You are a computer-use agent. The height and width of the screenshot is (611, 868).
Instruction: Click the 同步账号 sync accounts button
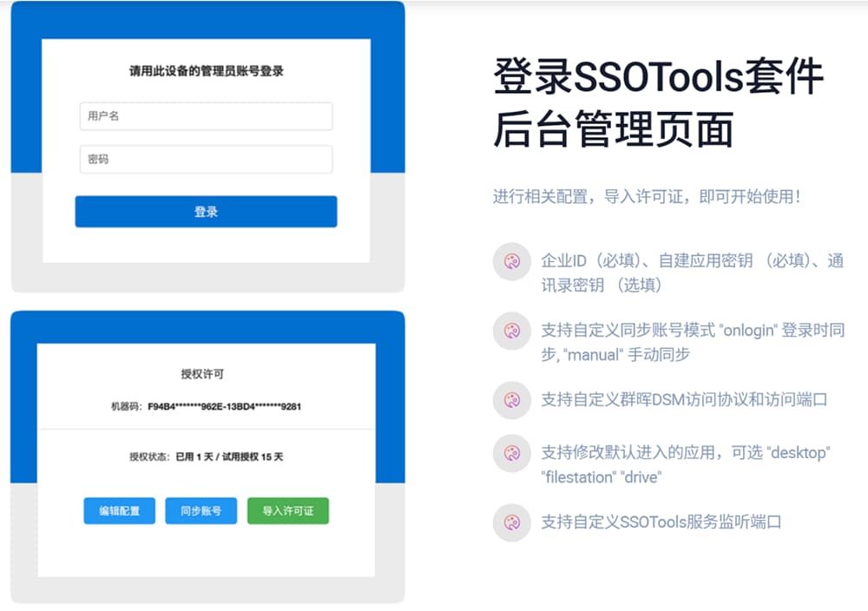pos(201,510)
